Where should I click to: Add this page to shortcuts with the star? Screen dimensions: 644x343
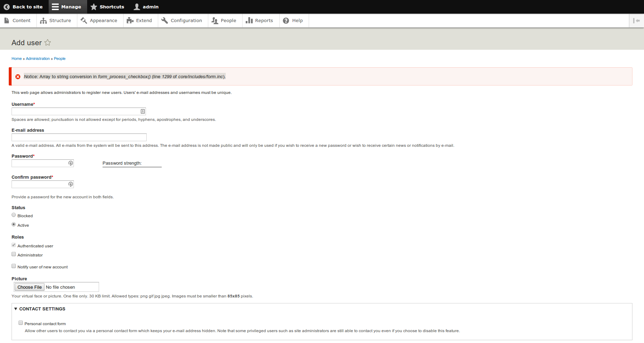point(48,42)
